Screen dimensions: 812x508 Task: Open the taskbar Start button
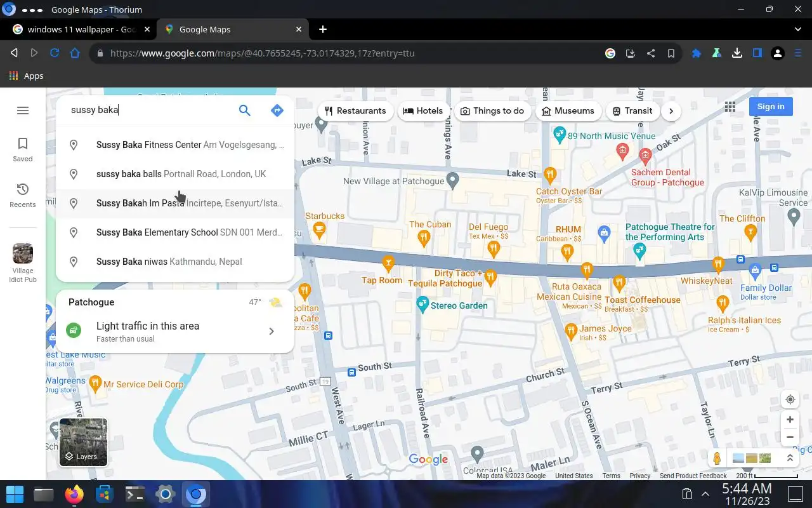point(15,494)
